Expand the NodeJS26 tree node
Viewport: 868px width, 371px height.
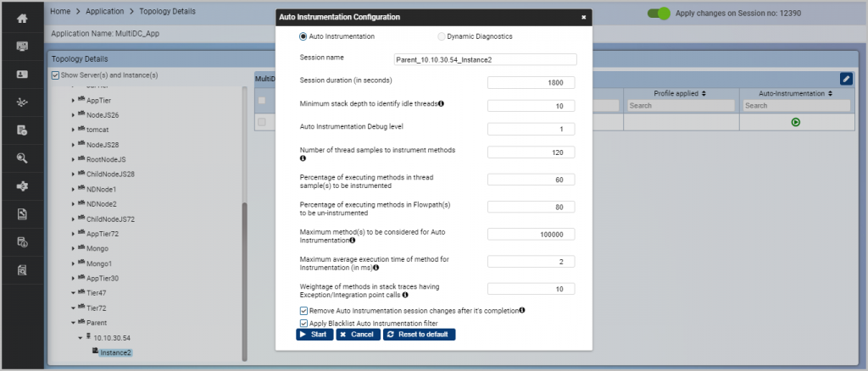point(74,115)
